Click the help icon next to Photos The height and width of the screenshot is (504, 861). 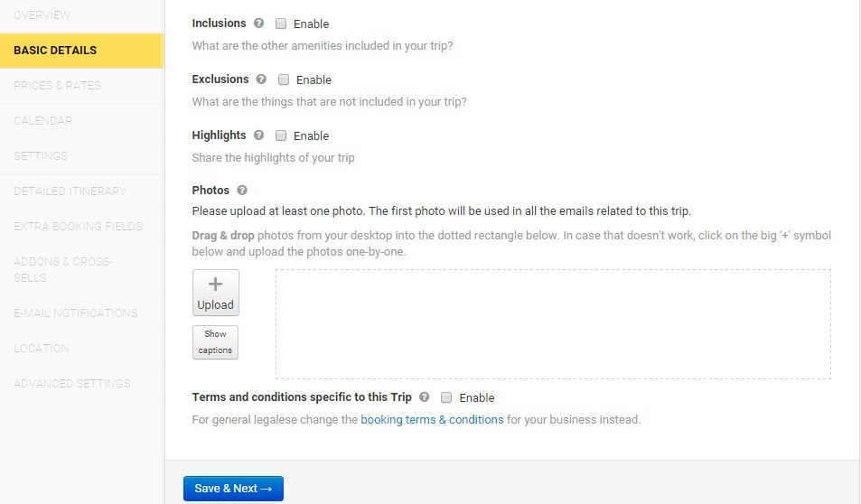coord(242,191)
